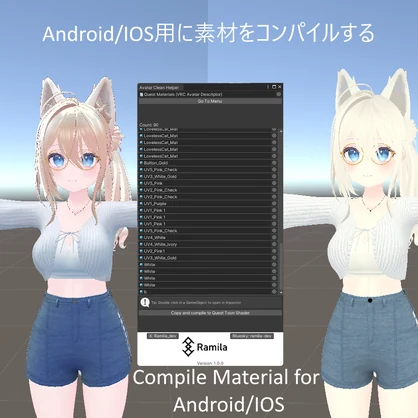The width and height of the screenshot is (418, 418).
Task: Open object picker for Button_Gold
Action: (274, 163)
